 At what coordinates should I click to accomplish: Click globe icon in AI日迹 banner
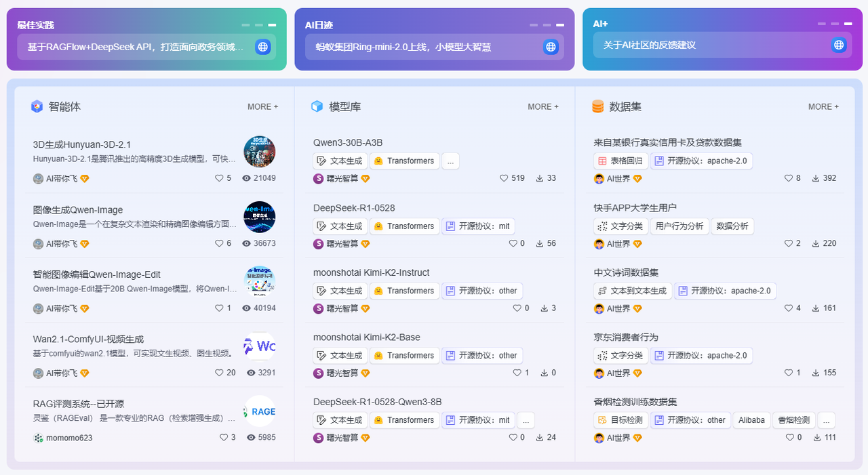pyautogui.click(x=551, y=47)
